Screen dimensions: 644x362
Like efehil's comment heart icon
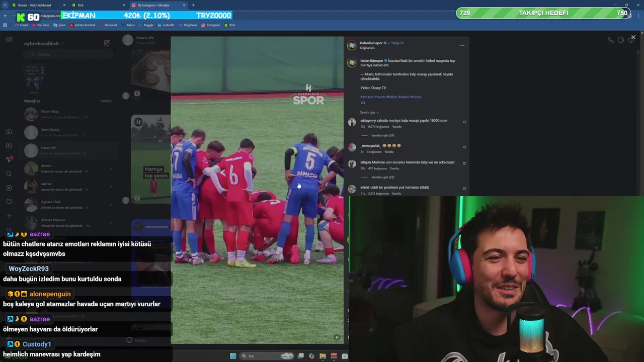[x=464, y=189]
